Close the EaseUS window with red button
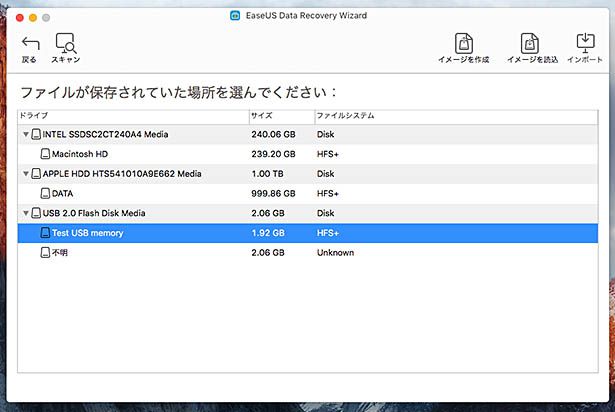Screen dimensions: 615x412 (x=20, y=18)
